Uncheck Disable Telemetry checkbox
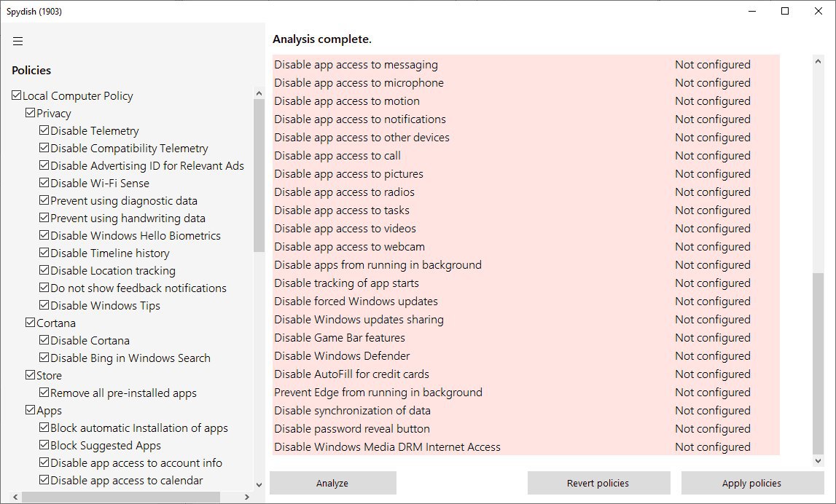The image size is (836, 504). (x=44, y=131)
